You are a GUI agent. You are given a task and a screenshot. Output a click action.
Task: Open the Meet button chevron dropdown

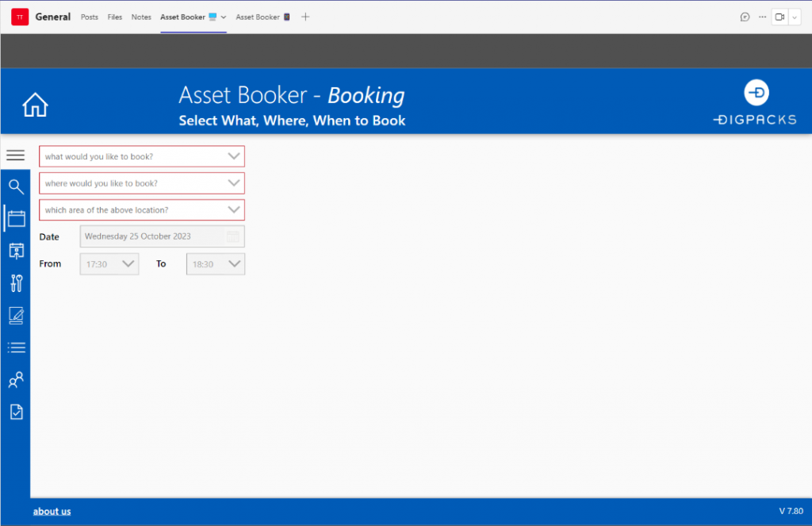coord(797,17)
